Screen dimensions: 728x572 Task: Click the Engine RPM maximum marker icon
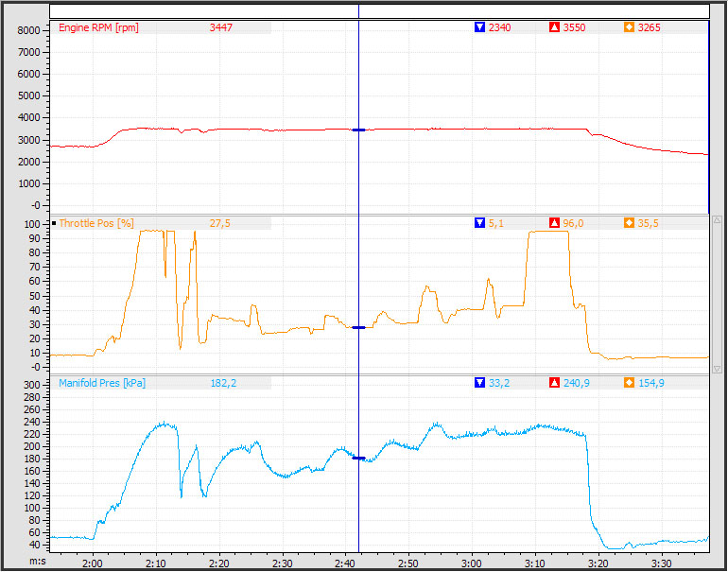(x=554, y=27)
